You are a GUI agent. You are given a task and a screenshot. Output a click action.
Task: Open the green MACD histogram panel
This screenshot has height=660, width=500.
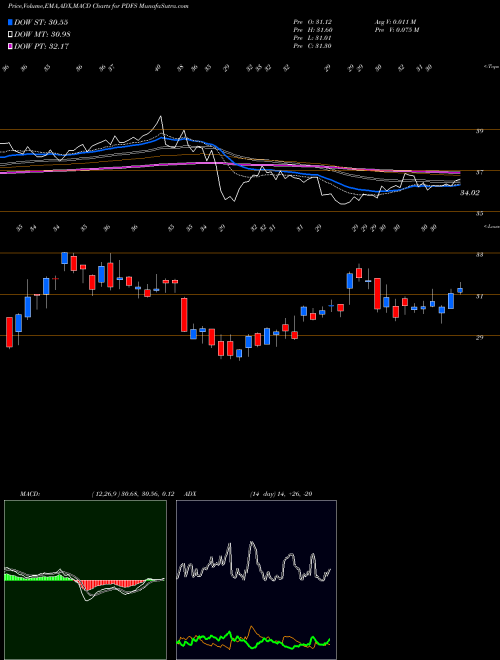[x=85, y=580]
